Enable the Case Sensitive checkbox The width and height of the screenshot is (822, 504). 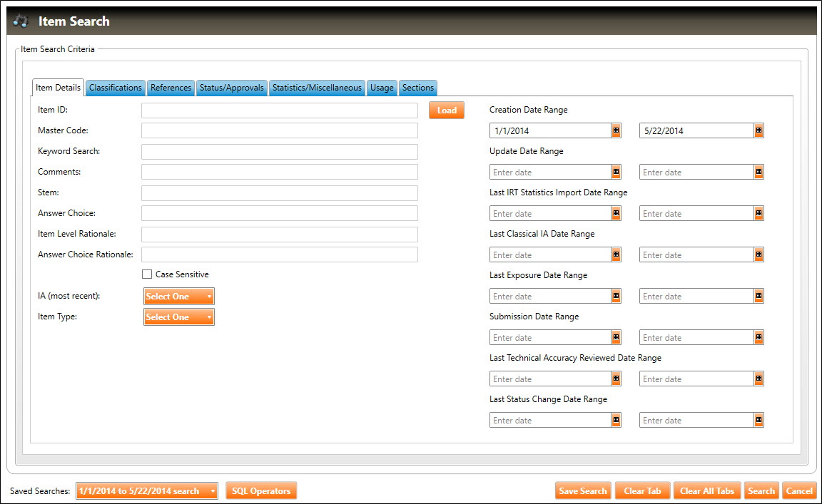(x=147, y=274)
